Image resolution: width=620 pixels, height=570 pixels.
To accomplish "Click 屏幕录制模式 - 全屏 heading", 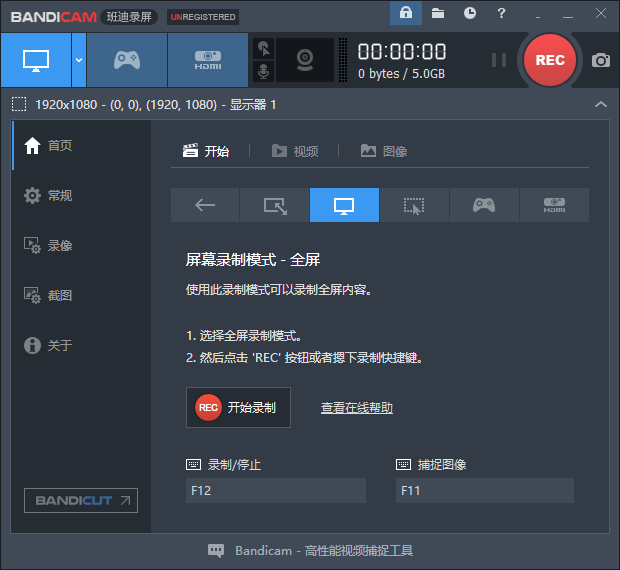I will [253, 260].
